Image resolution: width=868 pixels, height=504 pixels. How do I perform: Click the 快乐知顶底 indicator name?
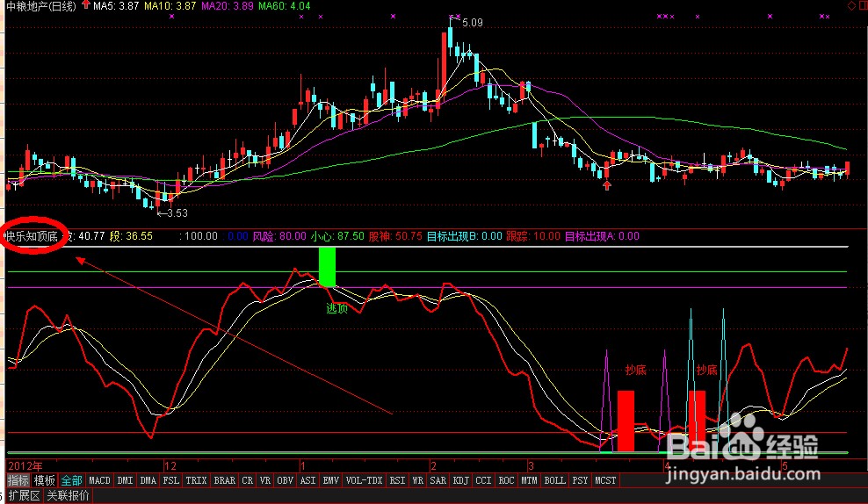tap(31, 236)
